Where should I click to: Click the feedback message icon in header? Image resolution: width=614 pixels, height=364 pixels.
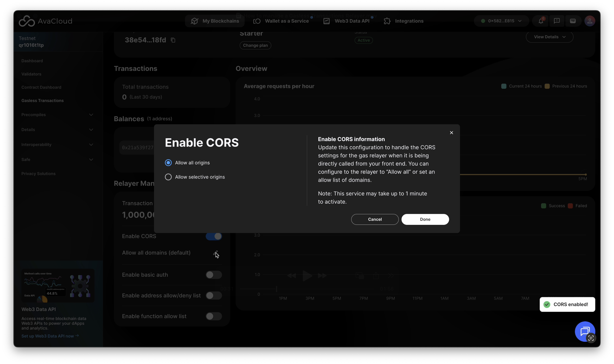(557, 21)
